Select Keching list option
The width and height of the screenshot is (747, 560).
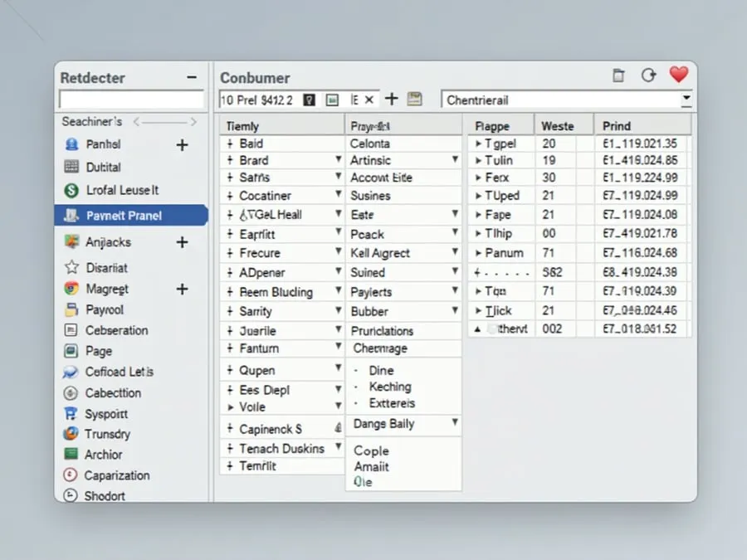(390, 387)
